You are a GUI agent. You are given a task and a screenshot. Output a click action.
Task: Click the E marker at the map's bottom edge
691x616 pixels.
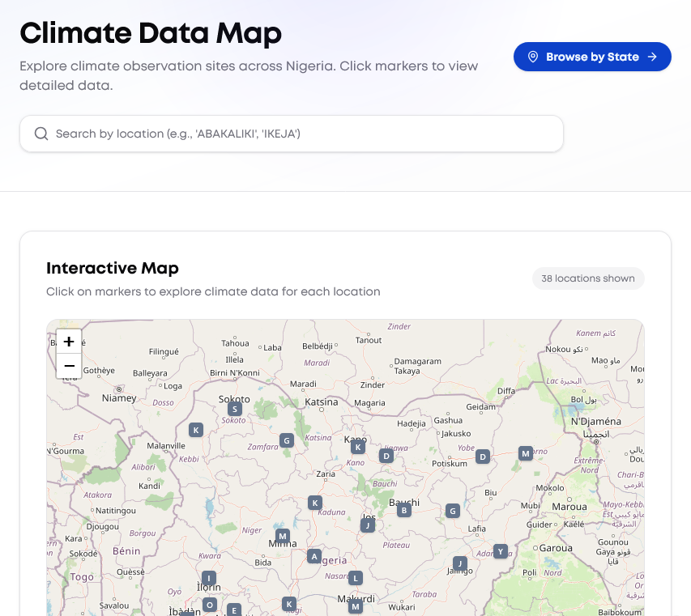(x=234, y=610)
